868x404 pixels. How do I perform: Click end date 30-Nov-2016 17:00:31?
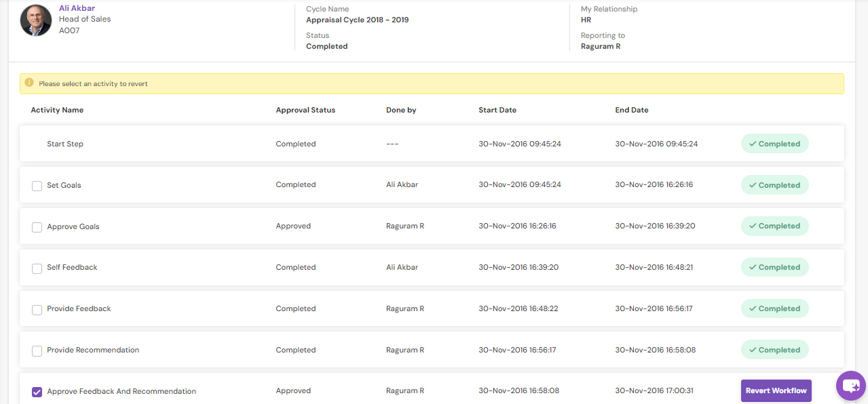(x=654, y=390)
